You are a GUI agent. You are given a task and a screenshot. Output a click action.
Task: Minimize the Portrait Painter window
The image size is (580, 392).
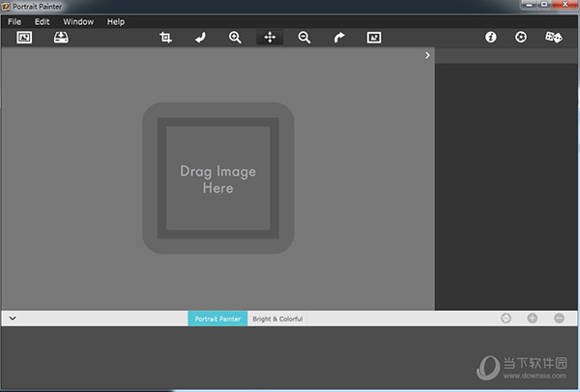click(530, 5)
